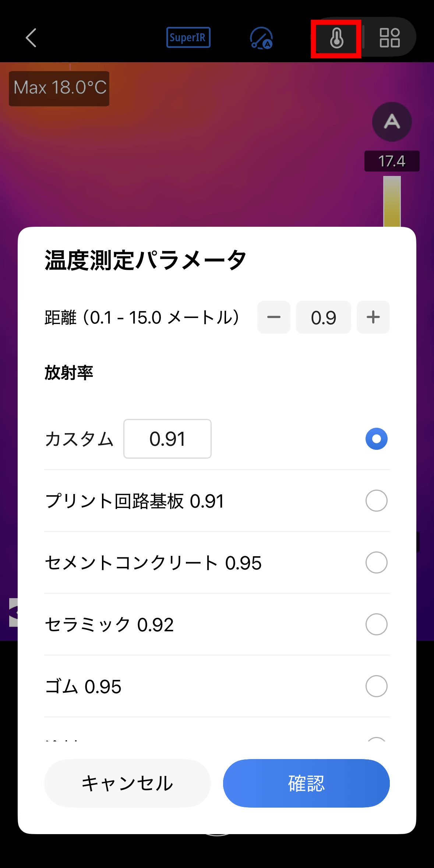Tap the round A auto-range button
Screen dimensions: 434x868
click(x=392, y=122)
